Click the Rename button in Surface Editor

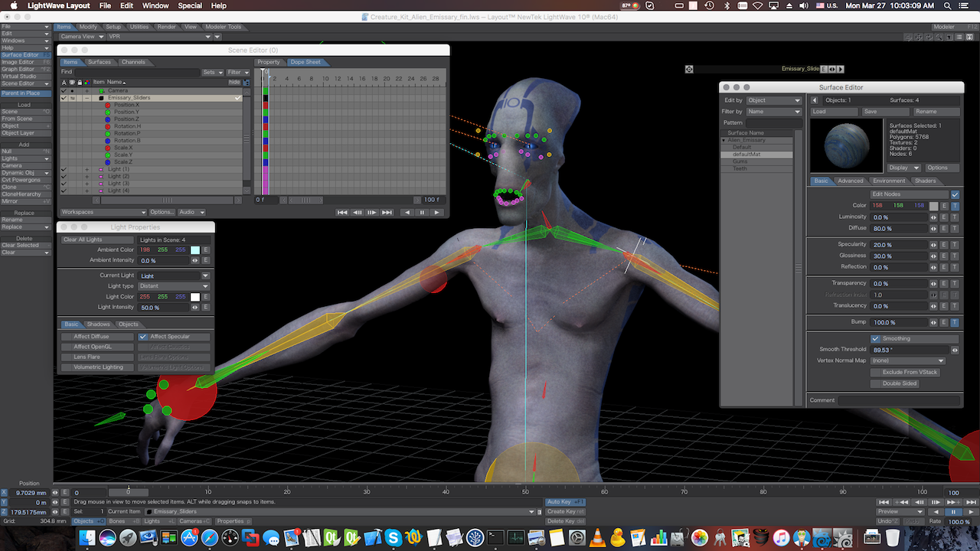[937, 111]
